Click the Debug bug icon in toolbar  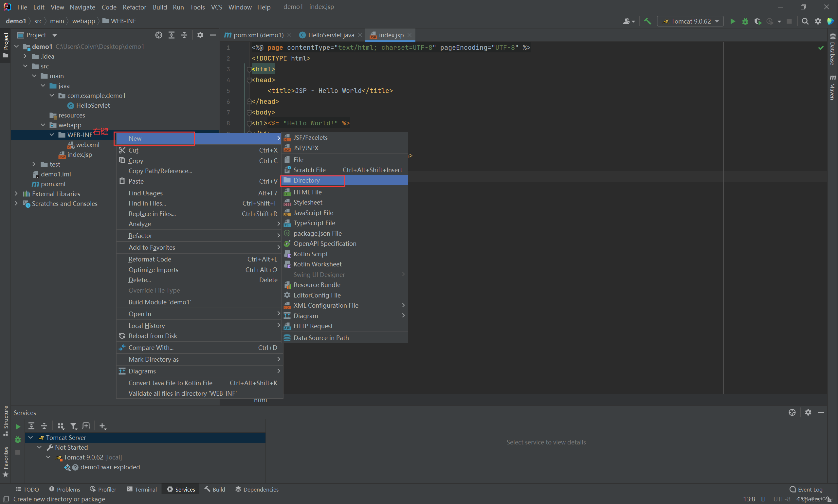[x=745, y=21]
